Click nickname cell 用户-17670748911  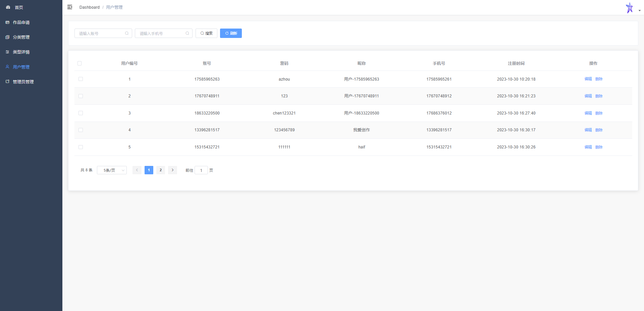(362, 96)
